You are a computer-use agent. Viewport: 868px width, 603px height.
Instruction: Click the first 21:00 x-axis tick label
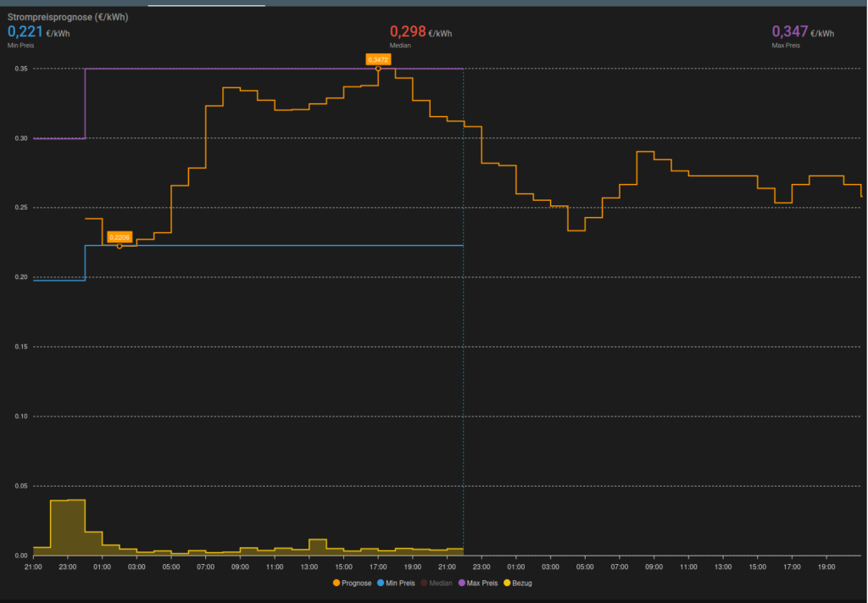tap(33, 567)
